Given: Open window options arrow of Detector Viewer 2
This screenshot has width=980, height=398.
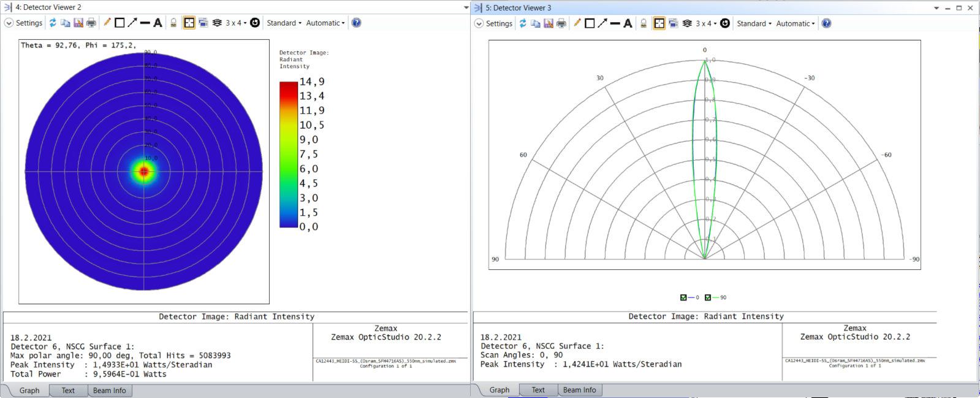Looking at the screenshot, I should (x=466, y=7).
